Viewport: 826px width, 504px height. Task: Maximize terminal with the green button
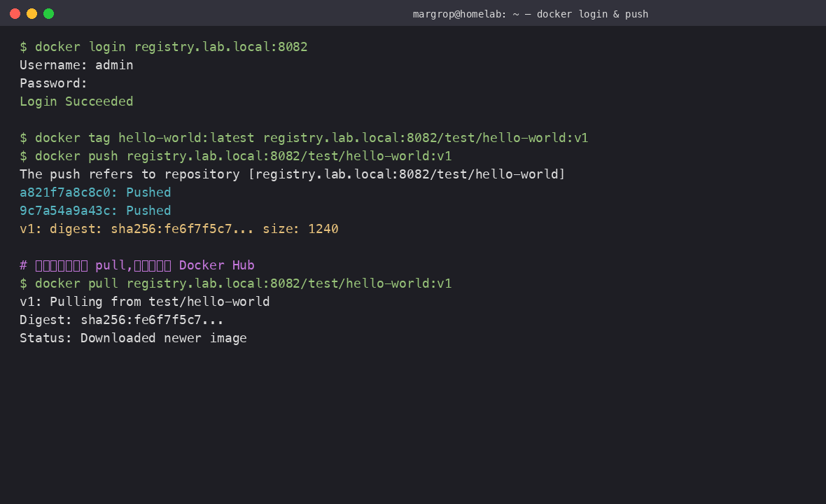click(49, 14)
